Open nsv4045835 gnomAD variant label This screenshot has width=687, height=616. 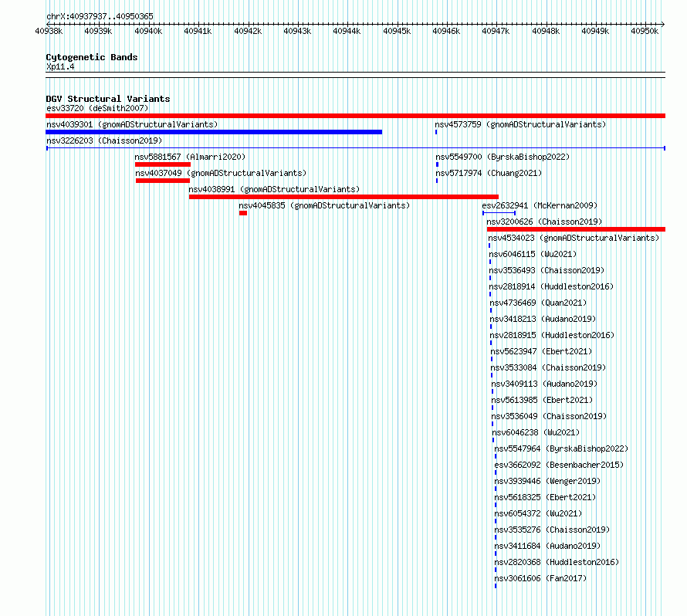(324, 205)
